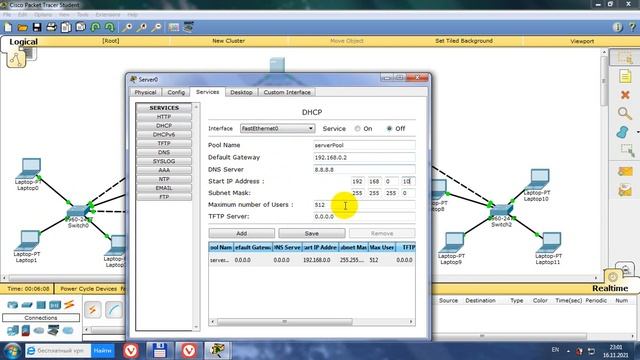The width and height of the screenshot is (640, 360).
Task: Select the Switches device category
Action: (27, 305)
